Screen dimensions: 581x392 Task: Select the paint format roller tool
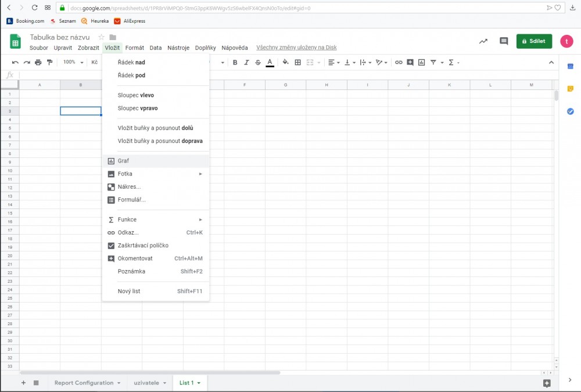49,62
